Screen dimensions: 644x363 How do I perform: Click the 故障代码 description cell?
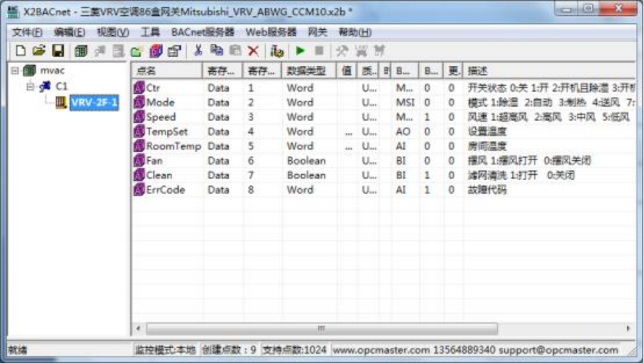pyautogui.click(x=487, y=189)
